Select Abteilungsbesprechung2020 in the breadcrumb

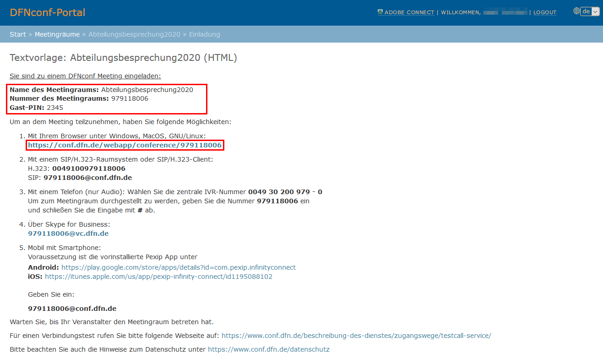(x=134, y=34)
